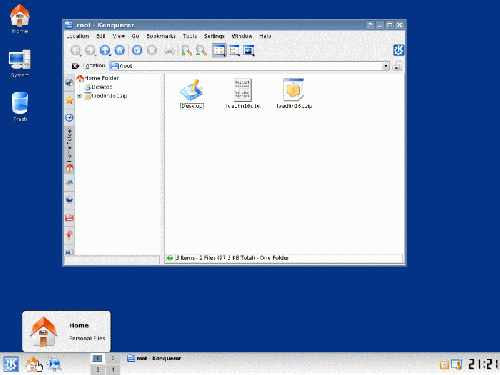
Task: Clear the location bar with its button
Action: (x=75, y=66)
